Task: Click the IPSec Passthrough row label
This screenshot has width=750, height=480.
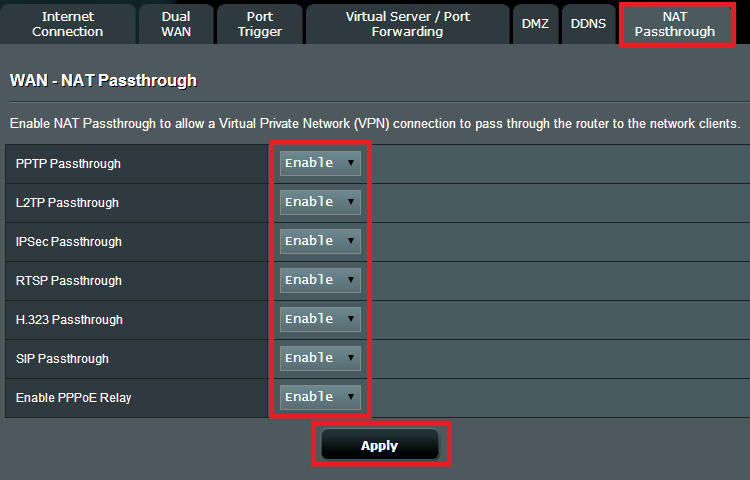Action: point(69,242)
